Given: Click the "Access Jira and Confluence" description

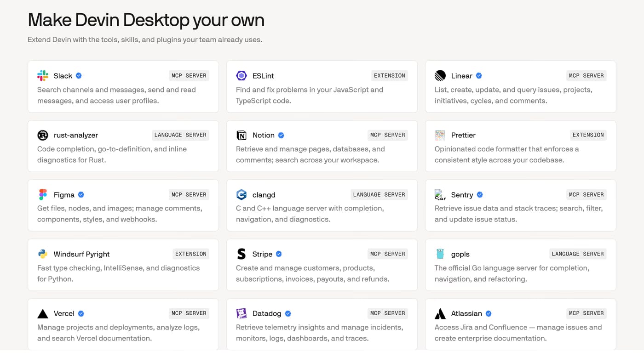Looking at the screenshot, I should point(518,333).
